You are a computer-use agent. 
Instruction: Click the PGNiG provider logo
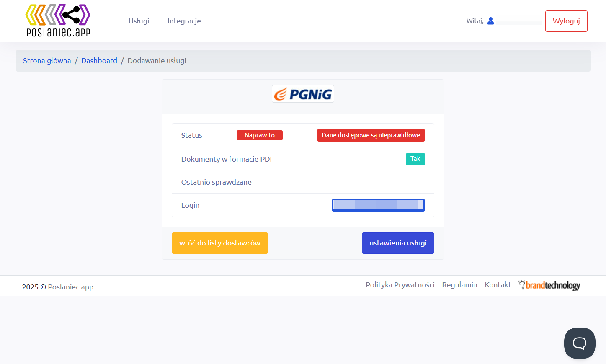coord(303,94)
